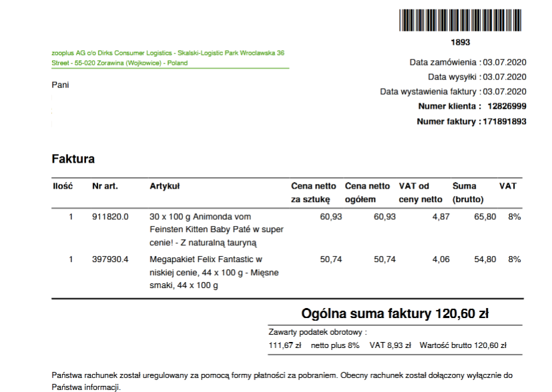Select article number 397930.4
This screenshot has width=552, height=392.
point(110,259)
